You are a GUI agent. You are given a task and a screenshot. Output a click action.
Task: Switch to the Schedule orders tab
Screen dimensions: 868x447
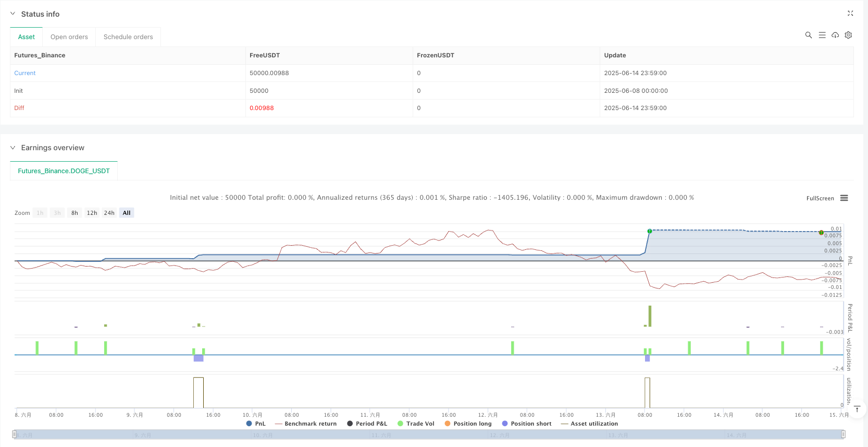128,37
